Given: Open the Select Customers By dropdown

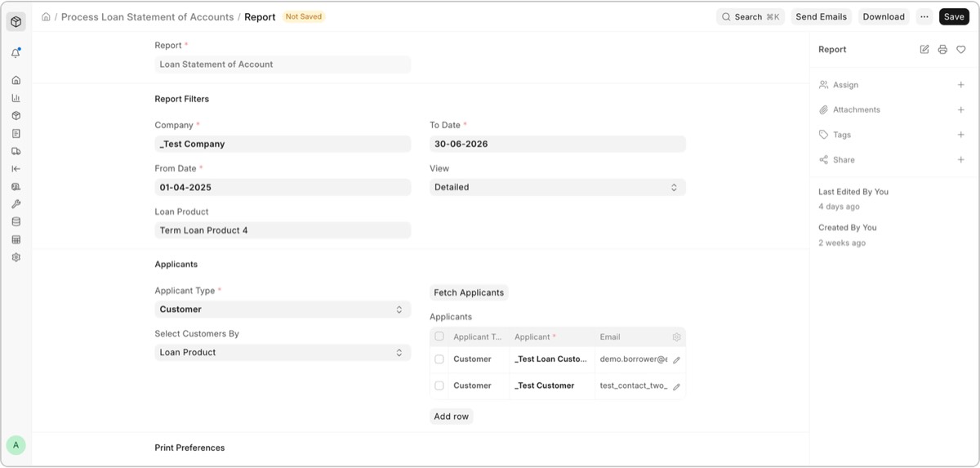Looking at the screenshot, I should coord(283,353).
